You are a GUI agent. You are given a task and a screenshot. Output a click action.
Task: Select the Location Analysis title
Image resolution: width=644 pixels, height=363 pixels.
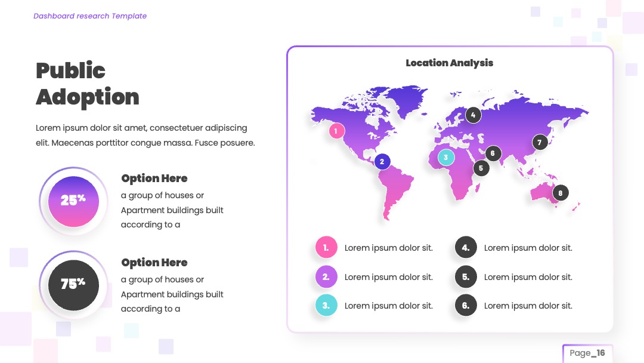(x=450, y=63)
